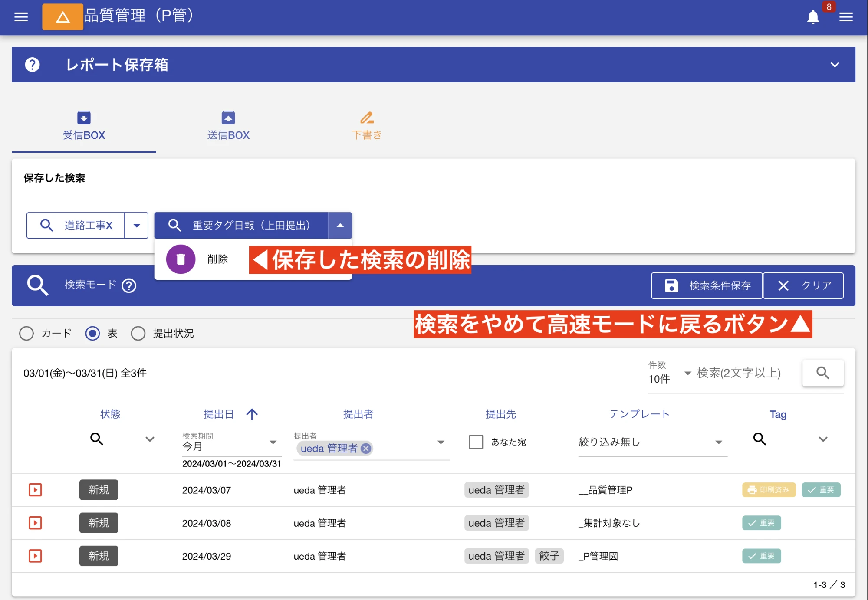
Task: Open the notification bell
Action: pos(812,17)
